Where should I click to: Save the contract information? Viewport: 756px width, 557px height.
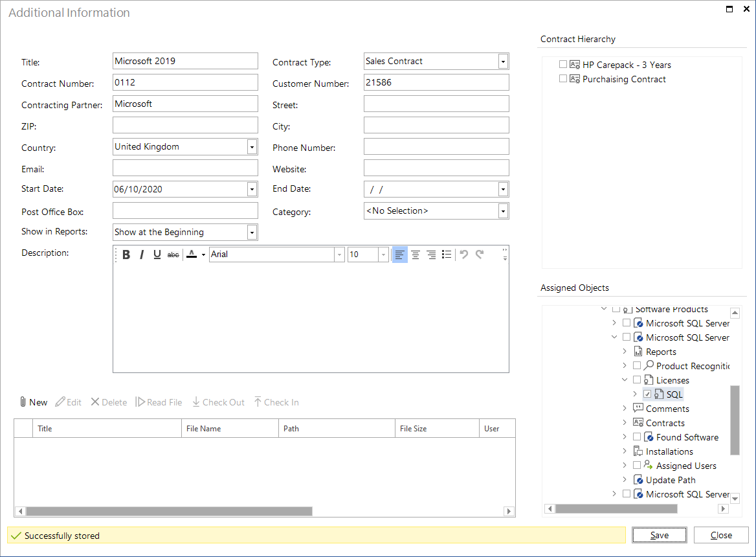click(659, 535)
